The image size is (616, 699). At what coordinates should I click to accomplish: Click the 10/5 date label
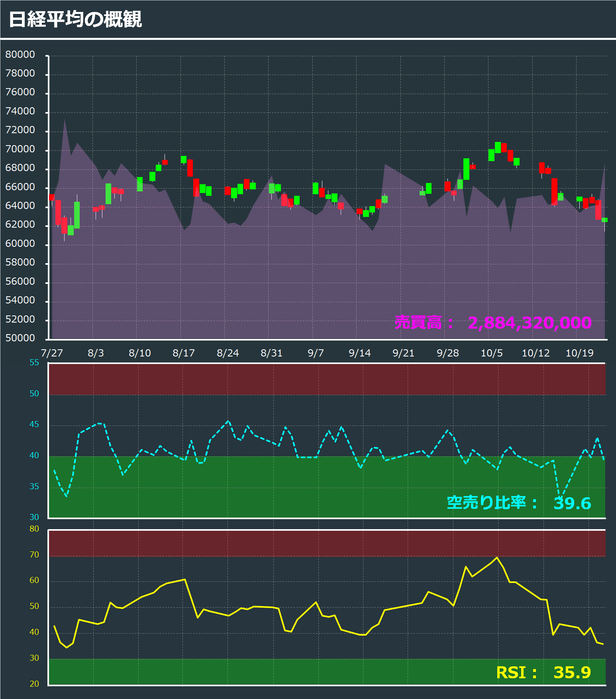492,353
